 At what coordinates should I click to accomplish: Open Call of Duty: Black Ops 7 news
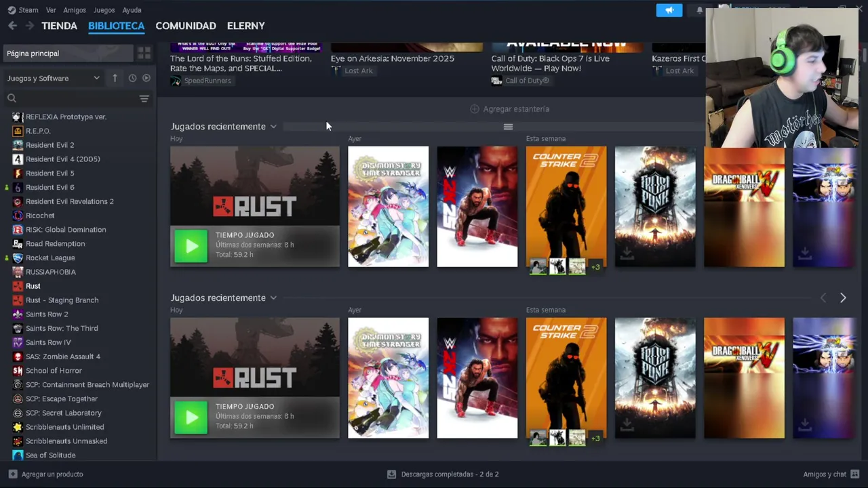[x=551, y=63]
